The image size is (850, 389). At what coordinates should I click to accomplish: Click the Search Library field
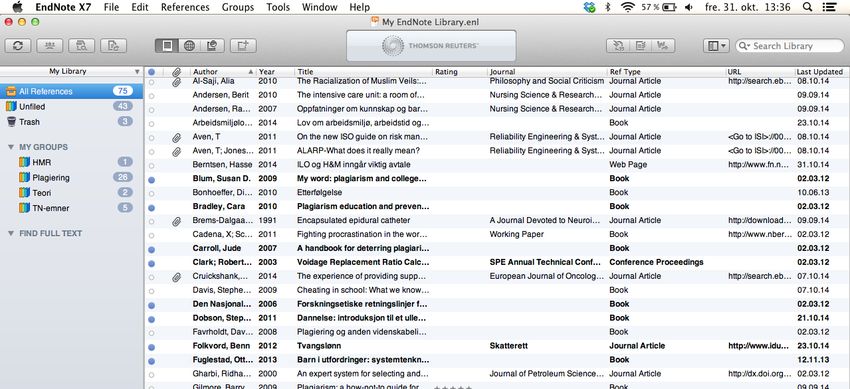(790, 46)
